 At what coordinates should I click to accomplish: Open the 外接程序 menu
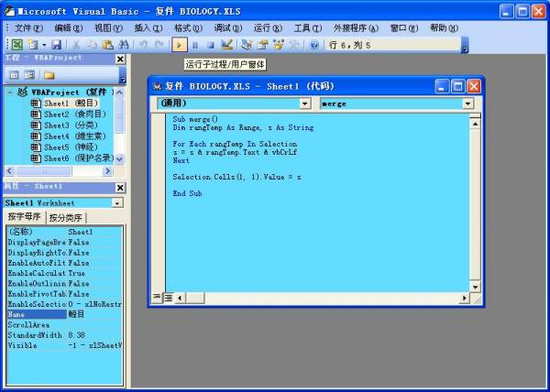pos(356,28)
